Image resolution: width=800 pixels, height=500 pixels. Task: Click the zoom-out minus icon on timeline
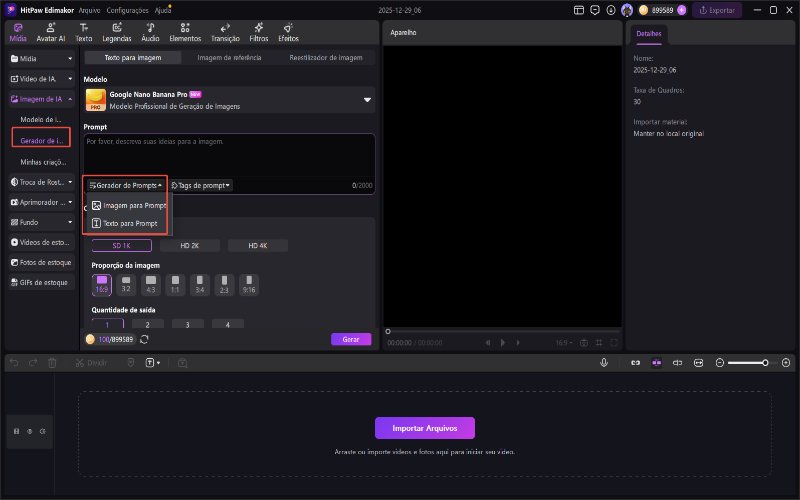click(x=720, y=363)
